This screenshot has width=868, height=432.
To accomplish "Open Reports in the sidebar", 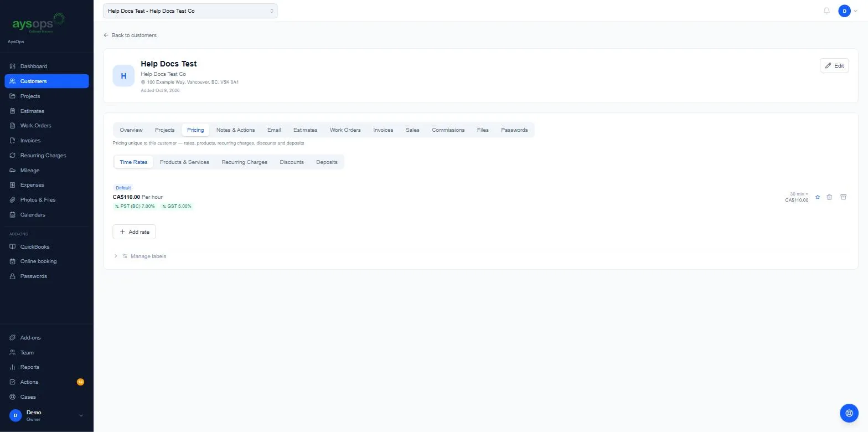I will (x=46, y=367).
